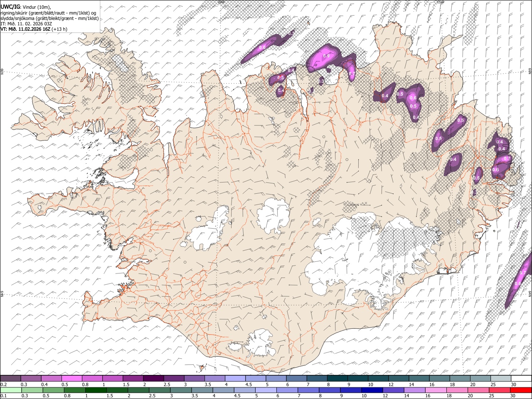Pick the 1.5 swatch on the purple scale

(133, 379)
